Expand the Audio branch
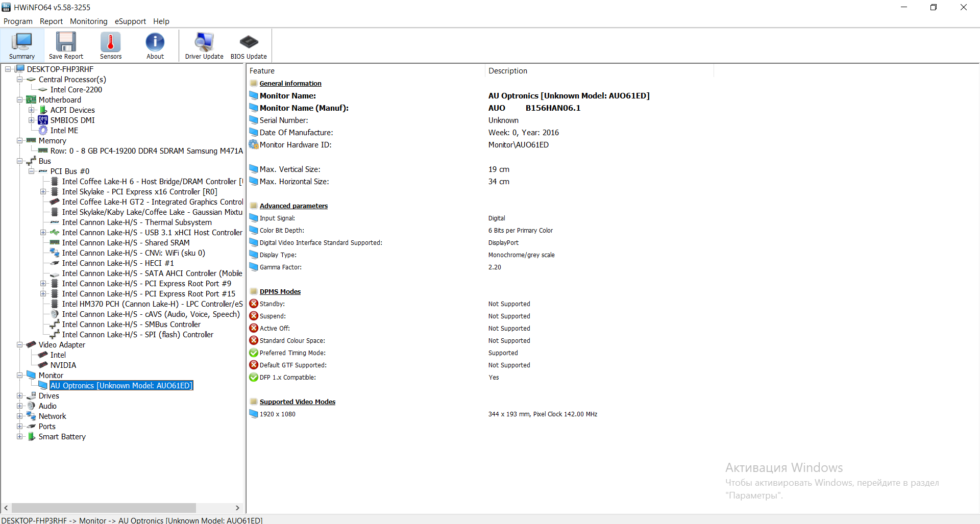 click(20, 406)
